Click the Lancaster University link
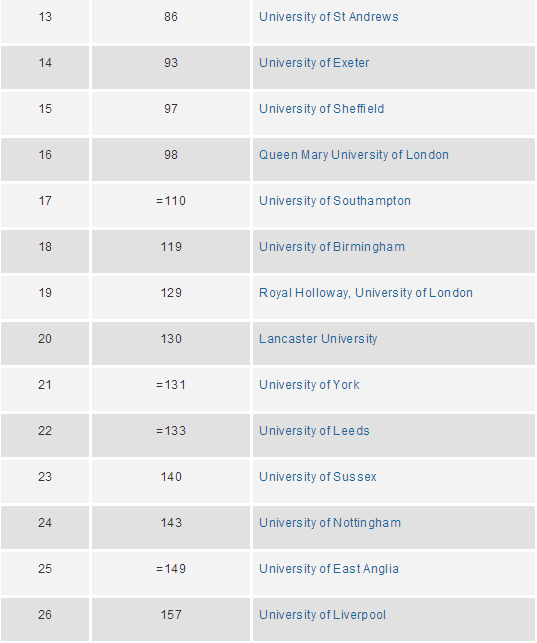This screenshot has width=537, height=643. pyautogui.click(x=318, y=338)
